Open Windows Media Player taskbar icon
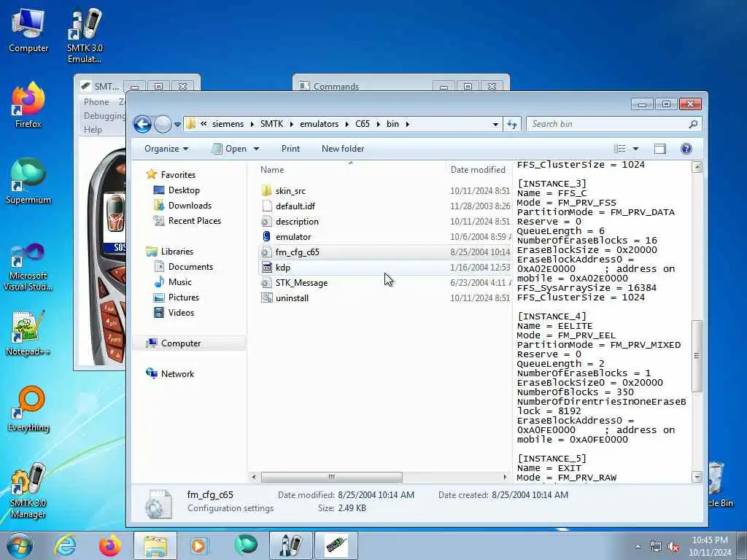This screenshot has width=747, height=560. click(x=198, y=545)
